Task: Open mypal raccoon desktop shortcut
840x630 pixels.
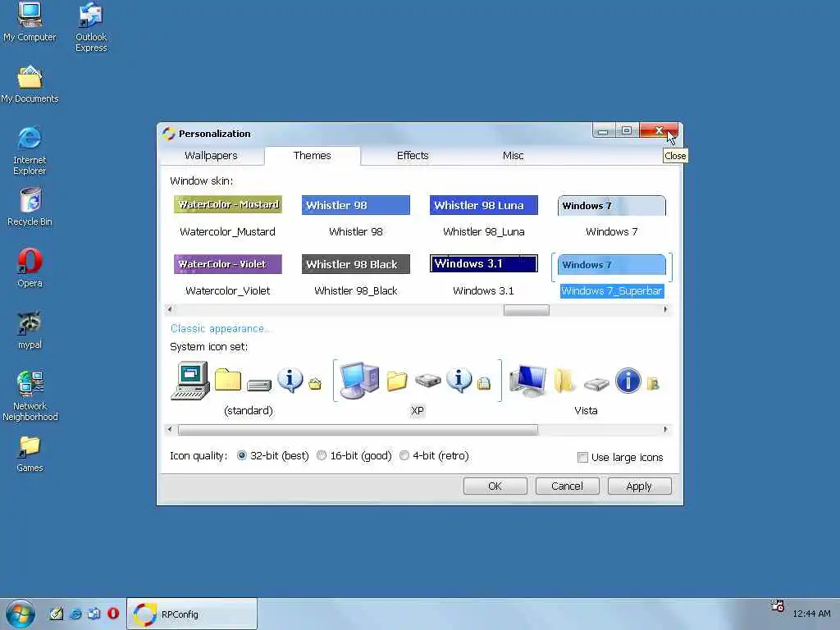Action: pos(30,330)
